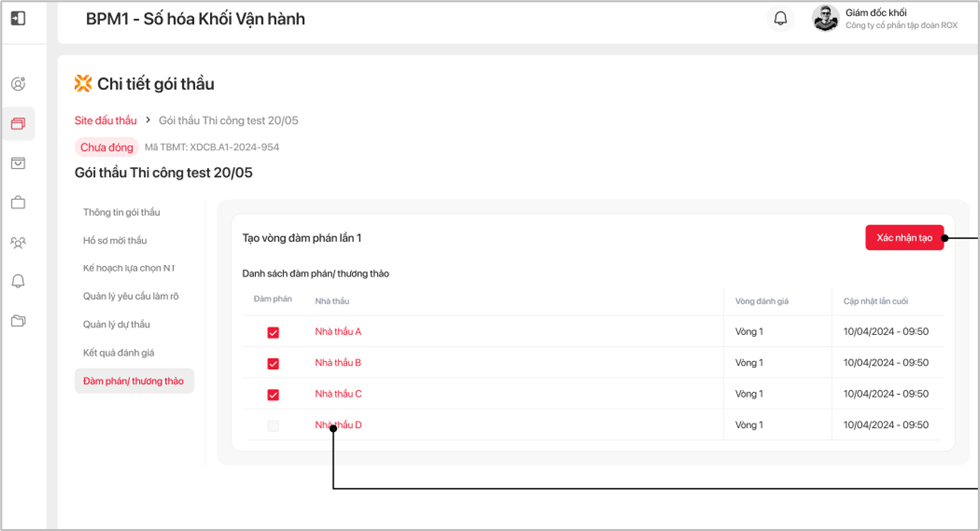Toggle the sidebar collapse icon
The width and height of the screenshot is (980, 531).
pyautogui.click(x=18, y=18)
